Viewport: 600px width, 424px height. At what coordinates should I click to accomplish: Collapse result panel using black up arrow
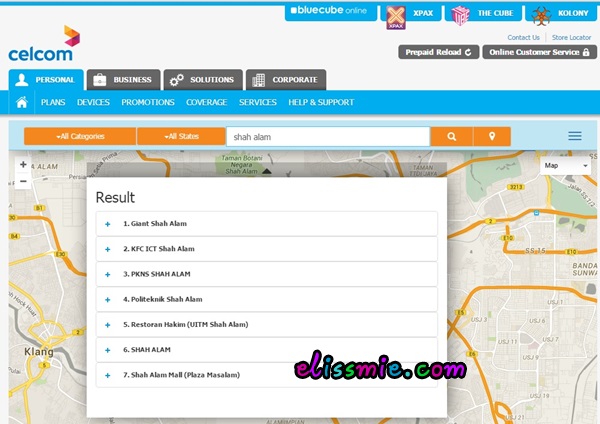[x=267, y=171]
